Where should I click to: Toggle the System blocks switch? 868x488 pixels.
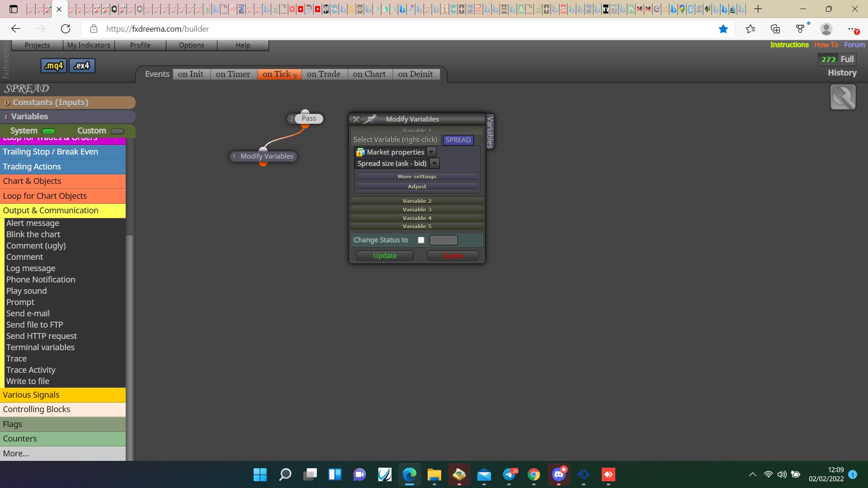(x=48, y=131)
